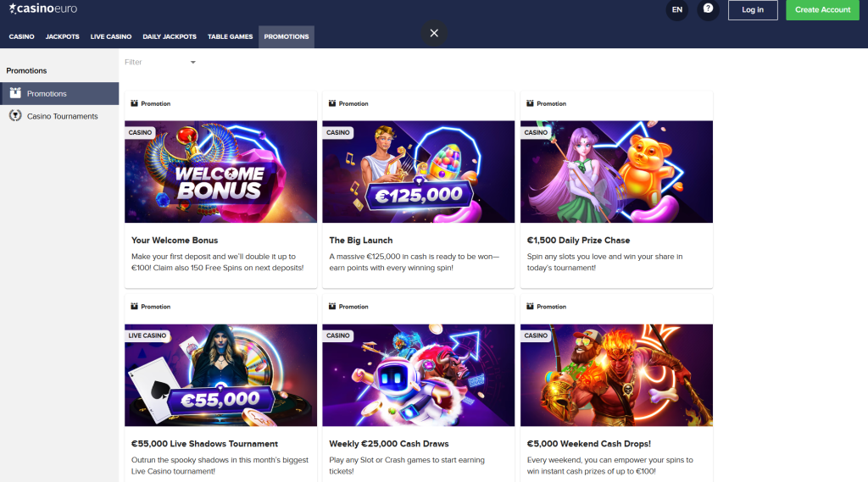This screenshot has height=482, width=868.
Task: Open the Daily Jackpots tab
Action: tap(170, 36)
